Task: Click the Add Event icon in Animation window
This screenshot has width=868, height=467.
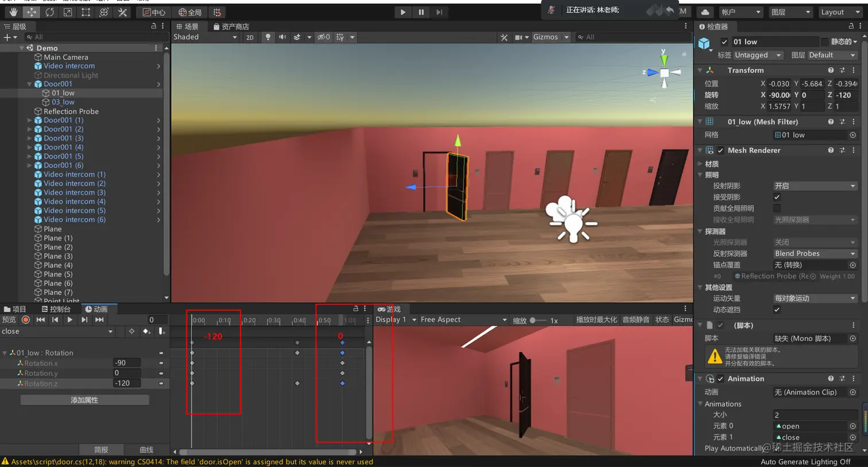Action: pos(162,331)
